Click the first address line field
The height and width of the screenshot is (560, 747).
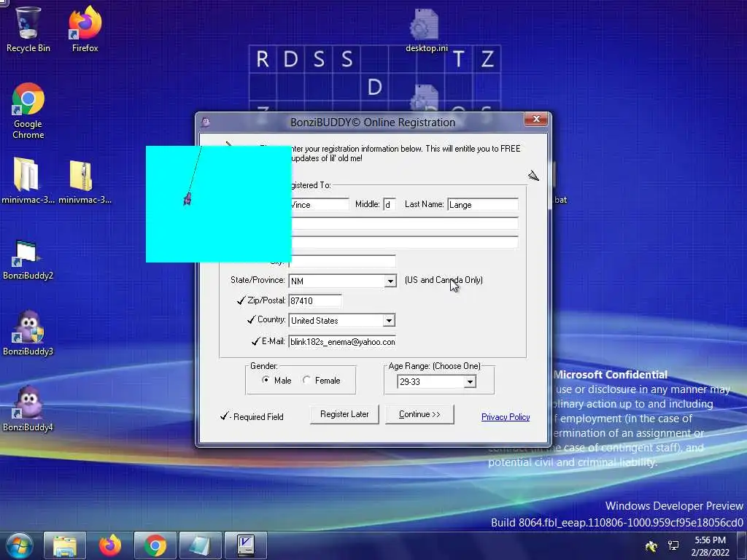(405, 223)
